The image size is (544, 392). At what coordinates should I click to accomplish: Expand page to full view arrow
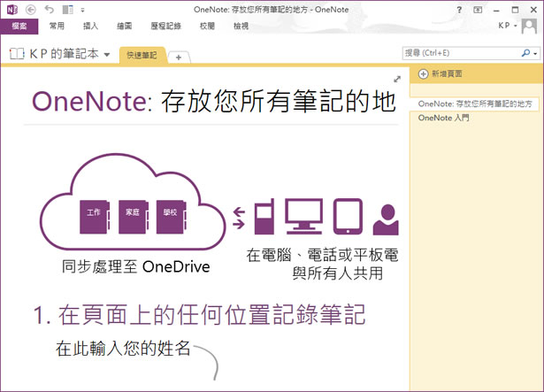click(x=397, y=79)
